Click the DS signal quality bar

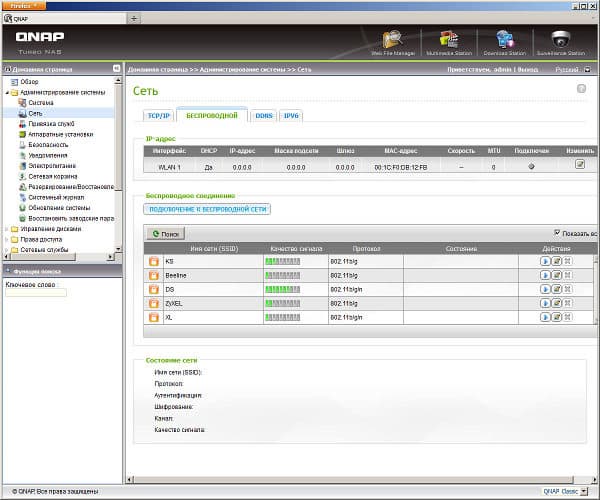pos(282,290)
